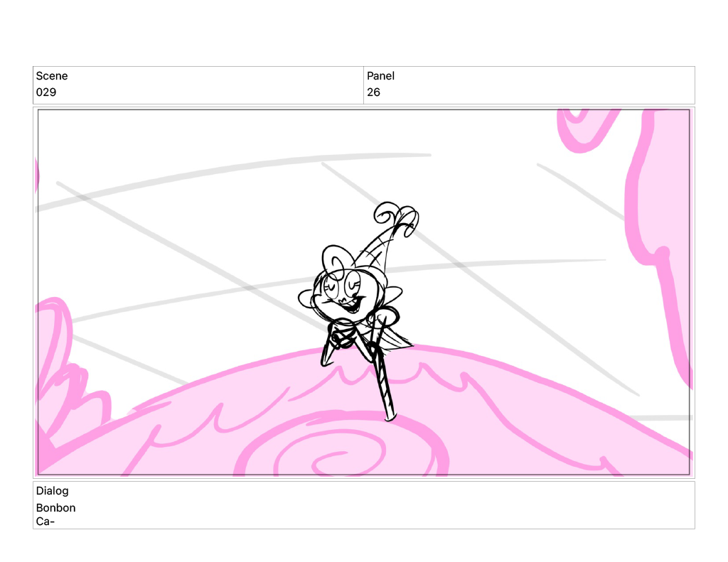Screen dimensions: 728x562
Task: Click the Panel label text
Action: coord(380,76)
